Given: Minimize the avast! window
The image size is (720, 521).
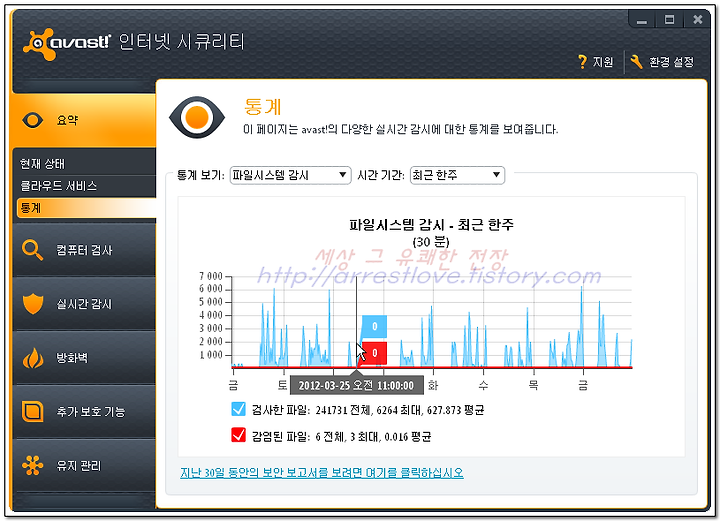Looking at the screenshot, I should click(642, 20).
